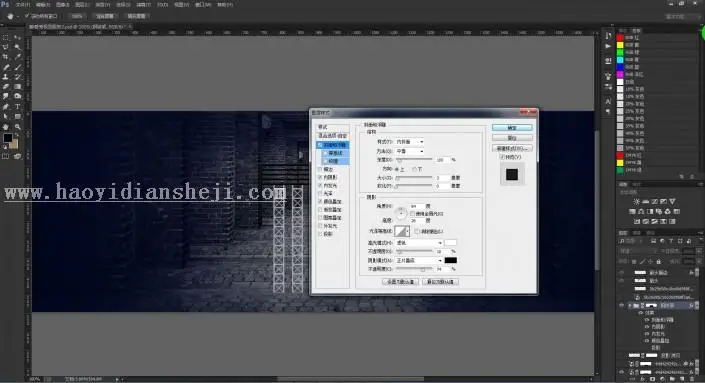Select the Gradient tool
This screenshot has width=705, height=383.
(18, 86)
